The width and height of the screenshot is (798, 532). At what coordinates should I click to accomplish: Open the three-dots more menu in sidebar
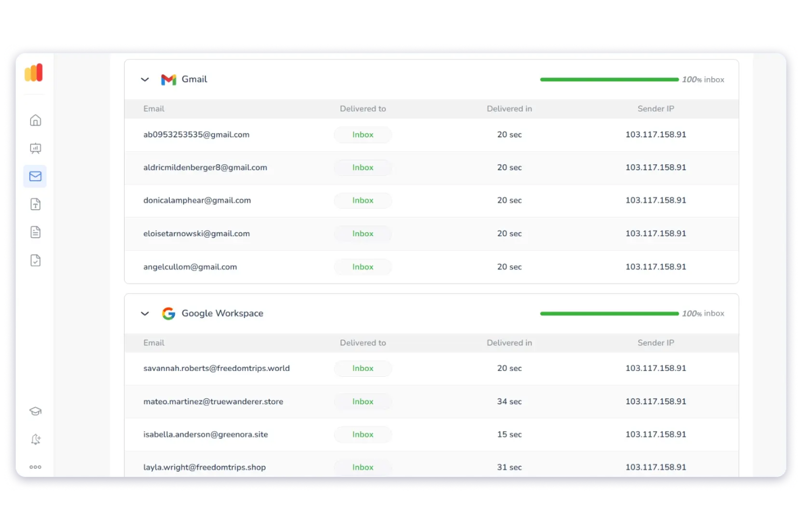click(x=35, y=467)
